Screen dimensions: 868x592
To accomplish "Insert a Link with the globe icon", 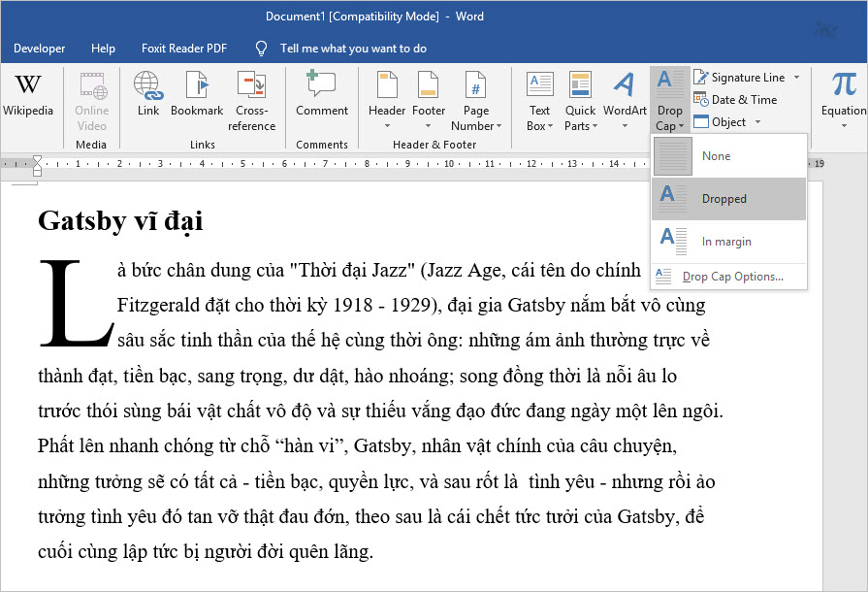I will 148,95.
